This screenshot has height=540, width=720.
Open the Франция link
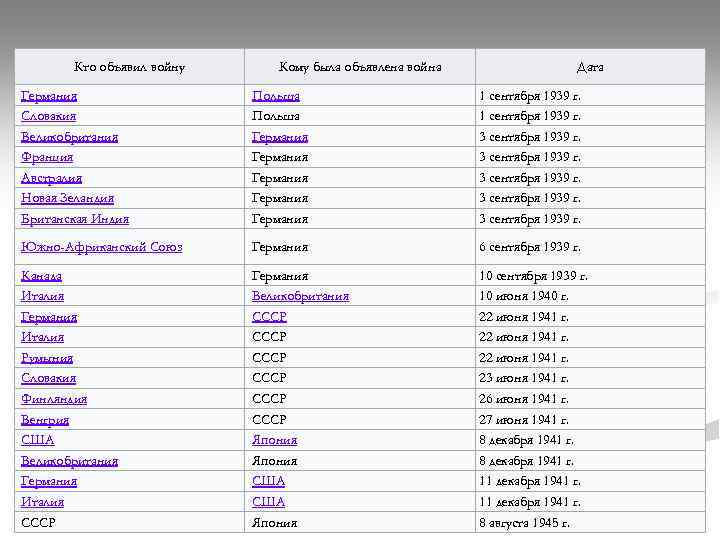coord(47,158)
